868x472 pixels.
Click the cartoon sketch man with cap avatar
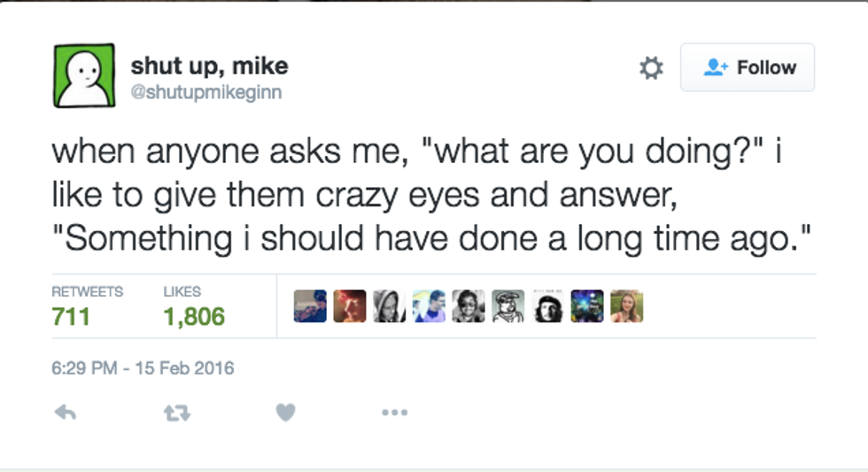(x=508, y=306)
